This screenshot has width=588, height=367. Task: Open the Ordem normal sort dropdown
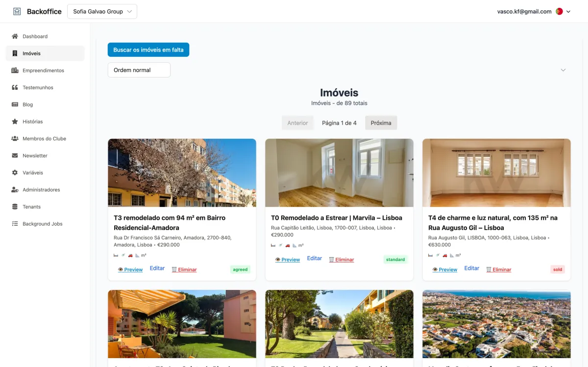(x=139, y=70)
